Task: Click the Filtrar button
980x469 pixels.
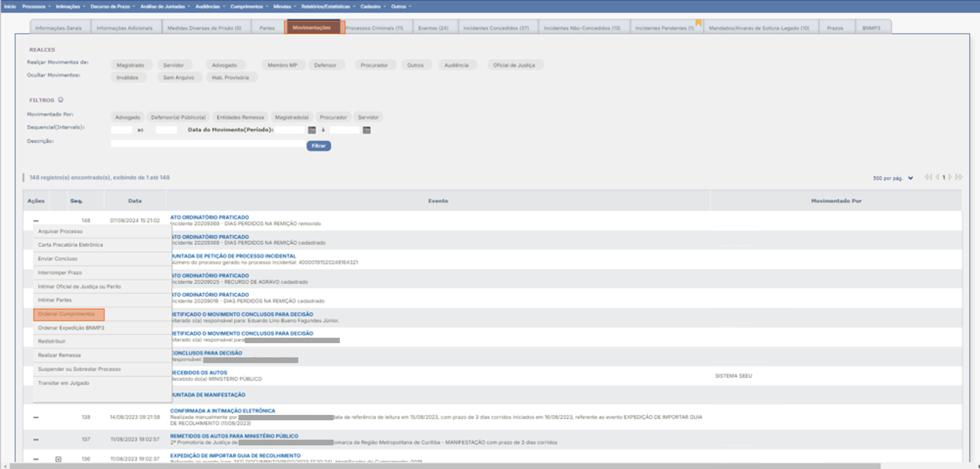Action: [x=319, y=146]
